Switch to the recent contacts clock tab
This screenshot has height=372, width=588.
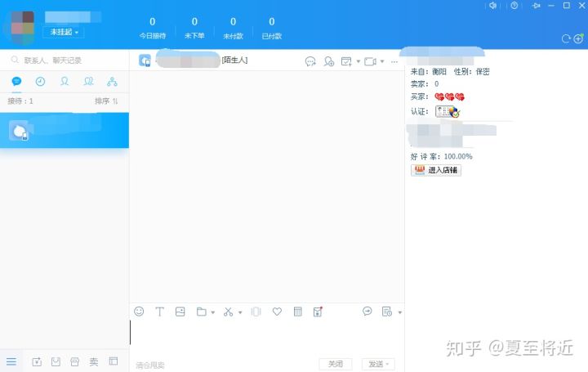pyautogui.click(x=40, y=82)
